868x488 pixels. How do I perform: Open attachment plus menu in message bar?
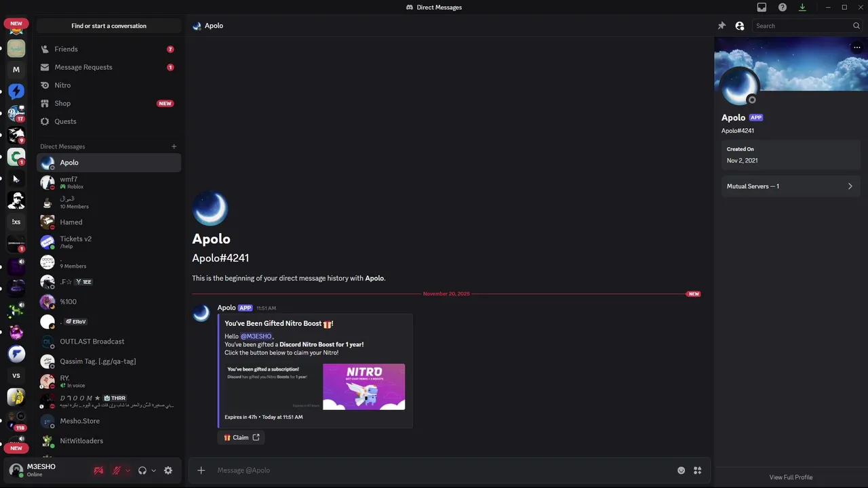[201, 470]
